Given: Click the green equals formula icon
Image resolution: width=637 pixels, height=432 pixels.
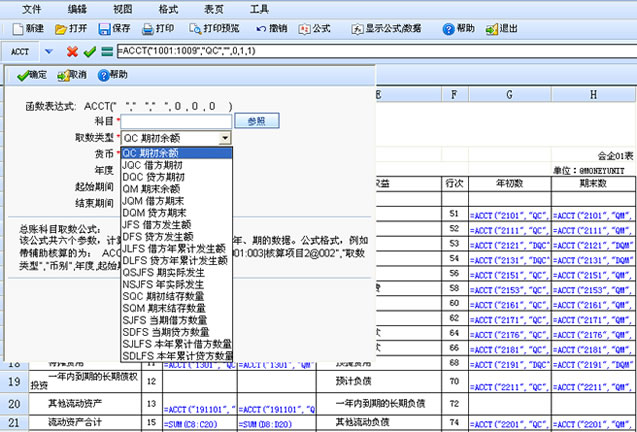Looking at the screenshot, I should 107,52.
